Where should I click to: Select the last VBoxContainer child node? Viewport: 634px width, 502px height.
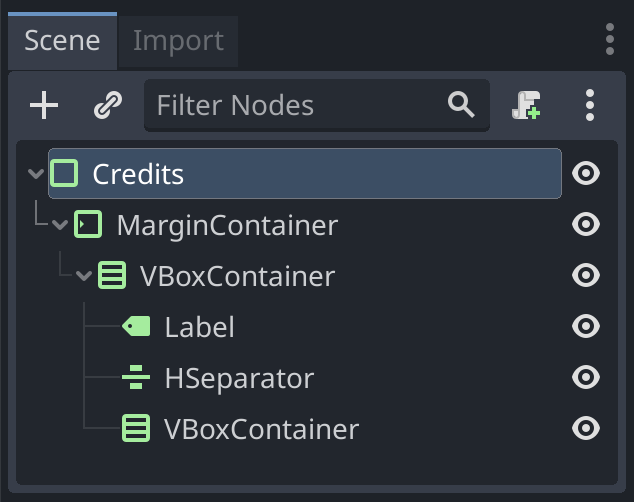[x=261, y=429]
